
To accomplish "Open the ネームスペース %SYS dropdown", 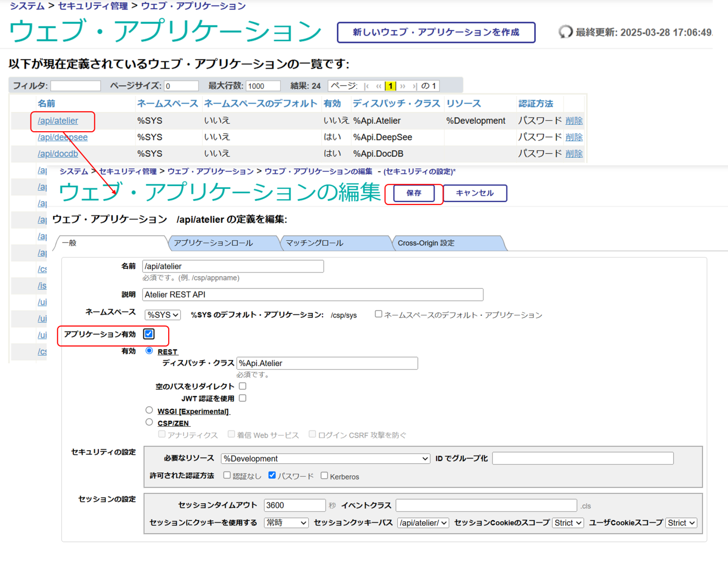I will click(x=163, y=315).
